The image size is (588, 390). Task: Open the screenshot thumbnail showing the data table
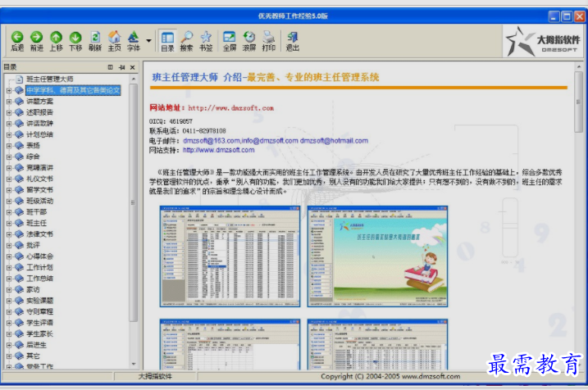coord(230,256)
